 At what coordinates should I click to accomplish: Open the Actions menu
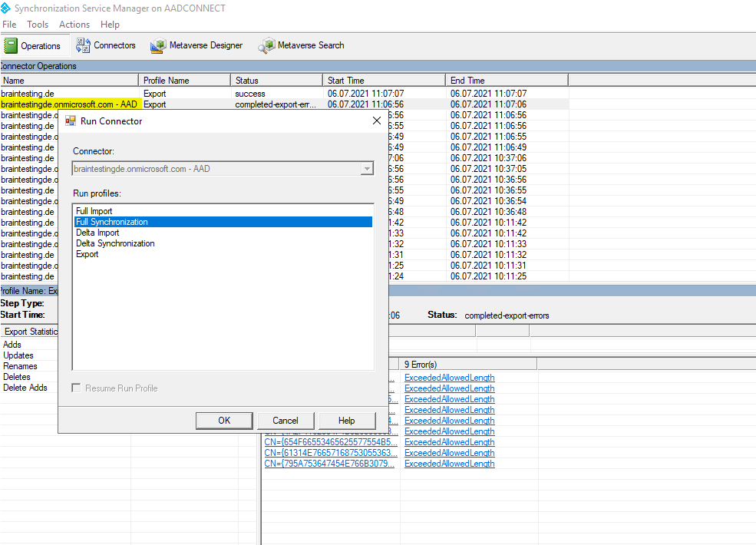click(74, 24)
